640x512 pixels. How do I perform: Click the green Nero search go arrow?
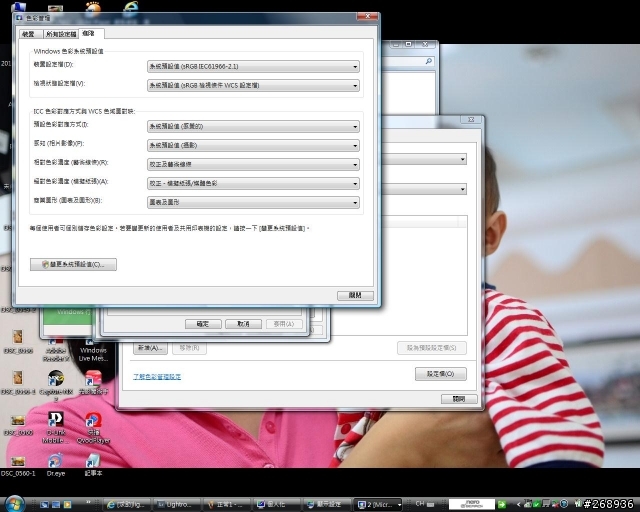pyautogui.click(x=502, y=504)
